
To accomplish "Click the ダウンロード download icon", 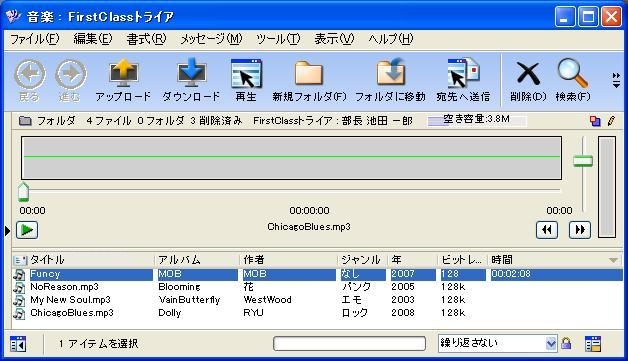I will pos(191,73).
